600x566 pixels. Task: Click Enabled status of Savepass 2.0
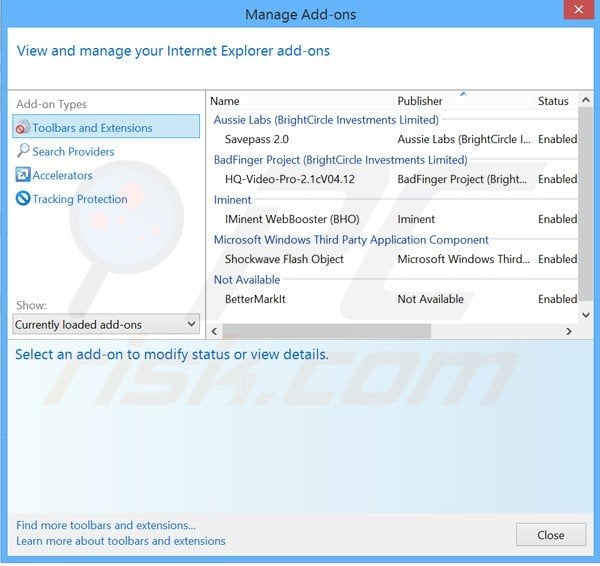(x=557, y=139)
